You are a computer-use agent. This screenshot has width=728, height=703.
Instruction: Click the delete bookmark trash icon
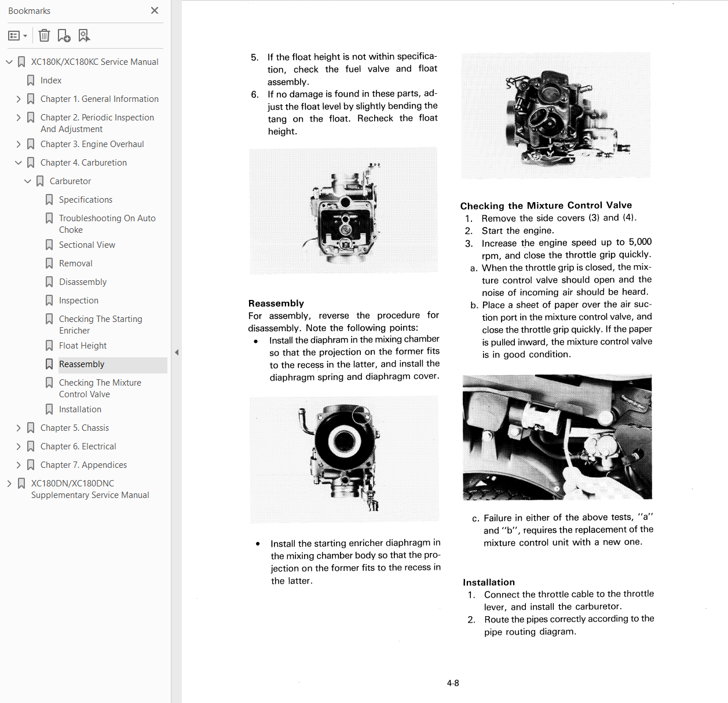click(x=44, y=36)
